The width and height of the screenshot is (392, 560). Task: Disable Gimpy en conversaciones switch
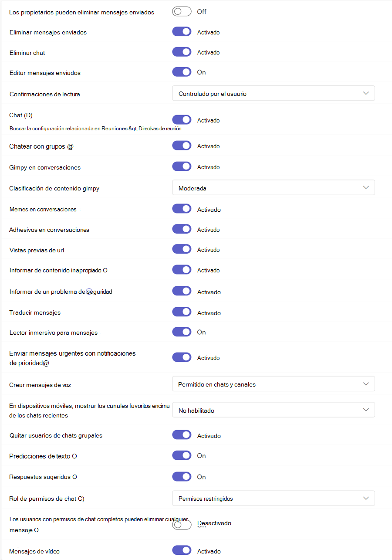tap(182, 167)
